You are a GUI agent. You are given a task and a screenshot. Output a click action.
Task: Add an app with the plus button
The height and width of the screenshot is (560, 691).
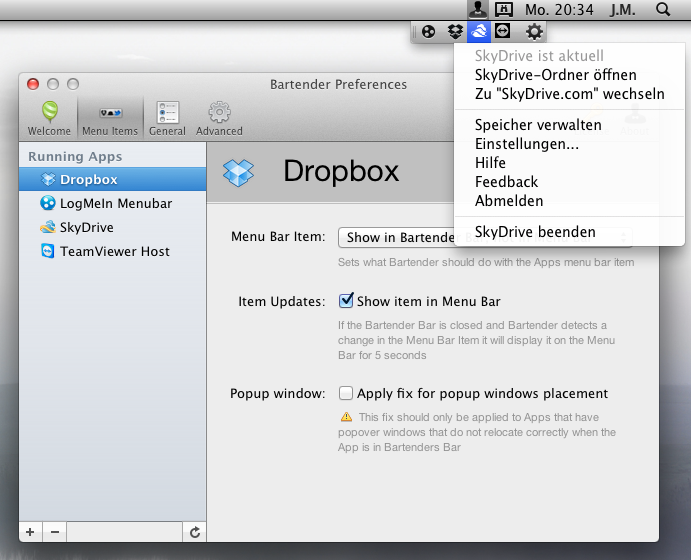pyautogui.click(x=30, y=532)
